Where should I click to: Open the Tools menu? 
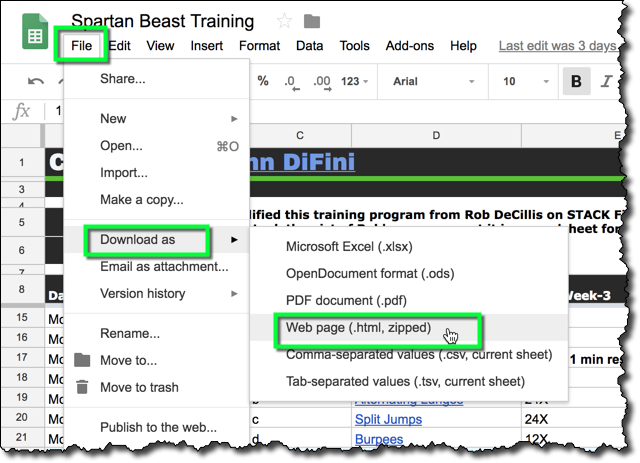(x=354, y=46)
